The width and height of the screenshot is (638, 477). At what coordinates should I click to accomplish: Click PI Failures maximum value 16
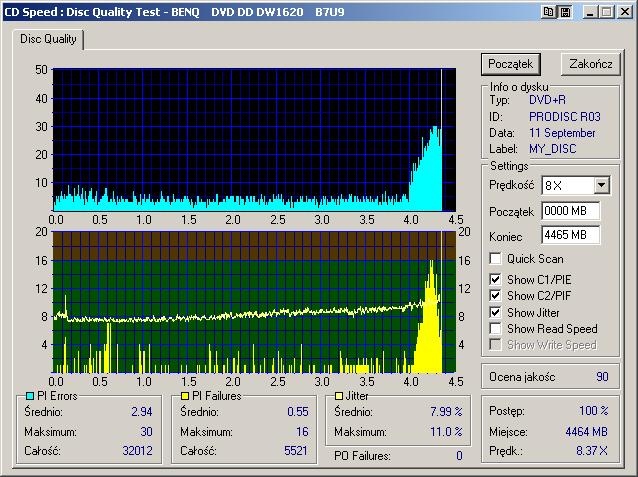click(x=302, y=431)
